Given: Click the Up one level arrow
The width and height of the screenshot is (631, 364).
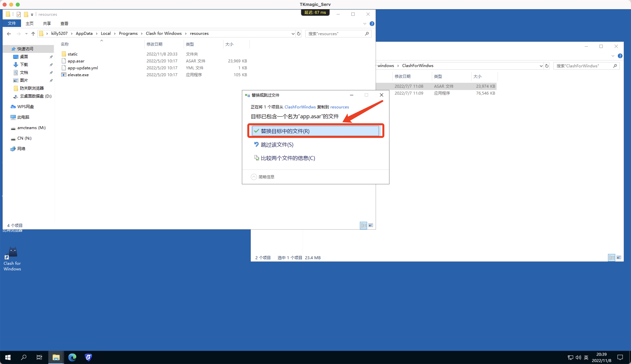Looking at the screenshot, I should pyautogui.click(x=33, y=34).
